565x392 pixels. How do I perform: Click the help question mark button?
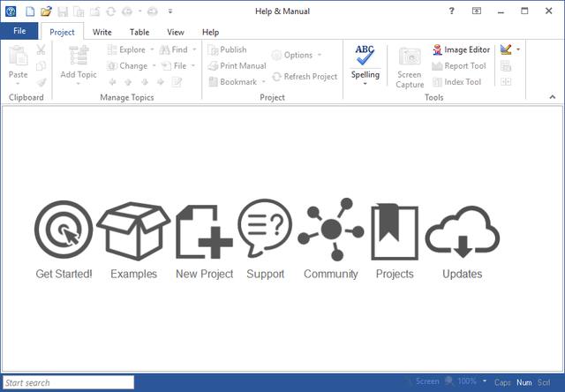452,11
